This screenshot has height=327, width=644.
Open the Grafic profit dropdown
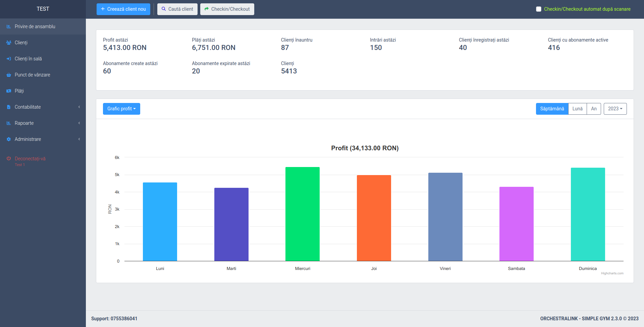click(x=121, y=109)
